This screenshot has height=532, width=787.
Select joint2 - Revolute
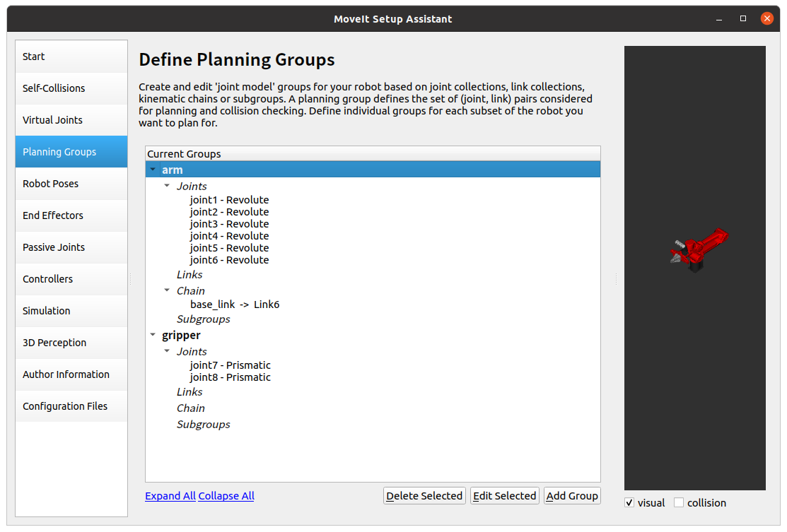point(229,211)
